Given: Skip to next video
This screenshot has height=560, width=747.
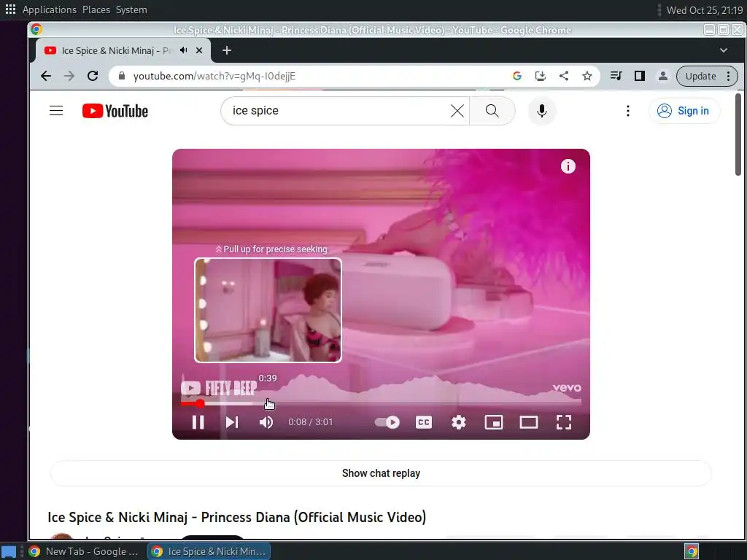Looking at the screenshot, I should coord(232,422).
